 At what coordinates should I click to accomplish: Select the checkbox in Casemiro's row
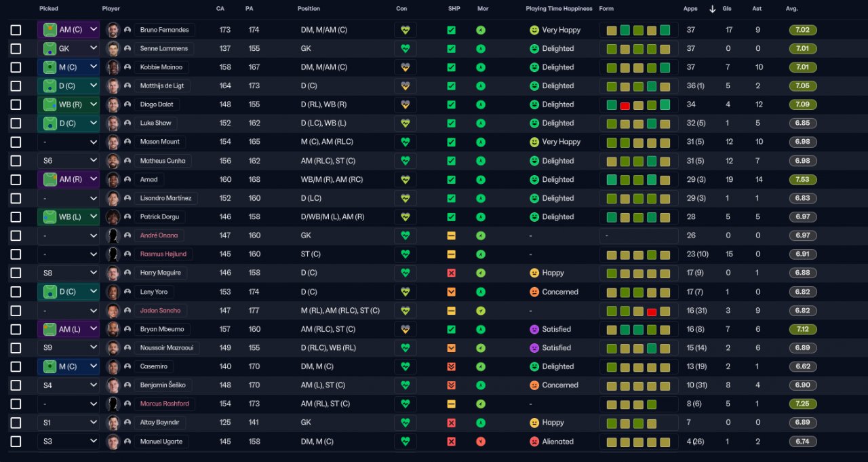pos(16,366)
